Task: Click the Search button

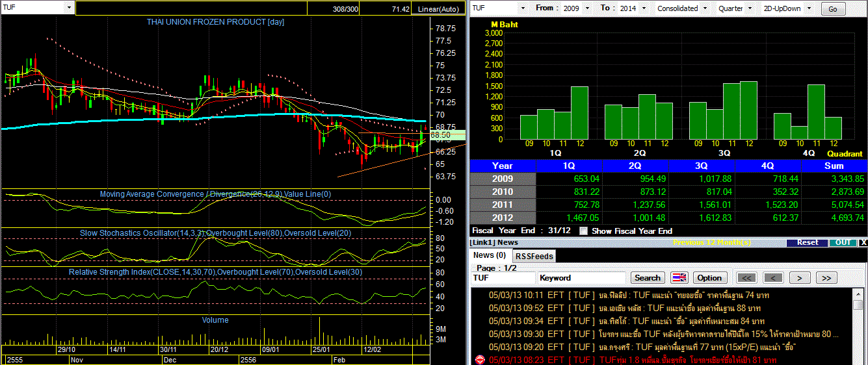Action: 648,277
